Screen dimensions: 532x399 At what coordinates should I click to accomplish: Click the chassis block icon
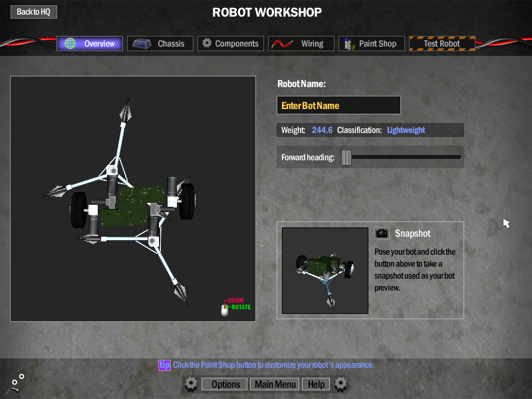[x=142, y=44]
